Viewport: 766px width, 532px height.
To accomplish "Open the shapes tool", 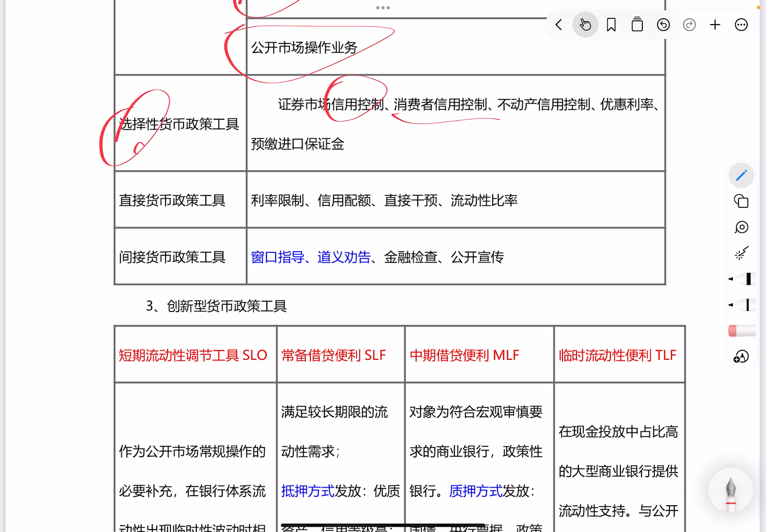I will 741,201.
